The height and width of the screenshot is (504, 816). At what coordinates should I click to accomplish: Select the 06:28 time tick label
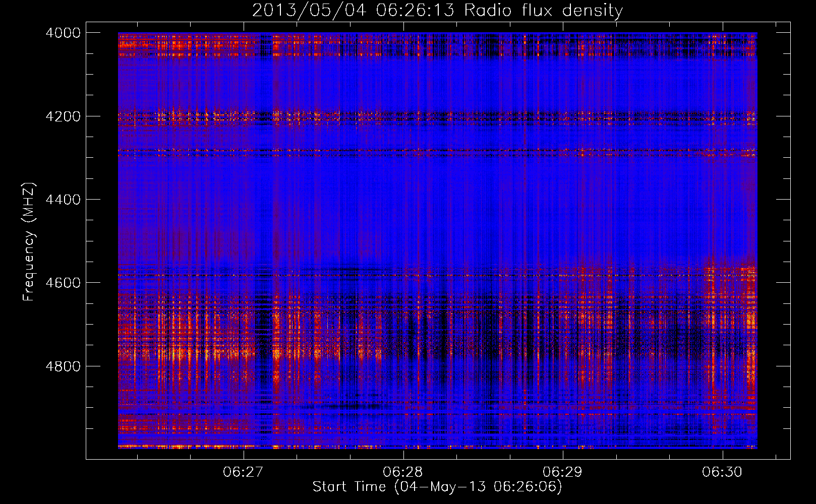click(x=403, y=472)
